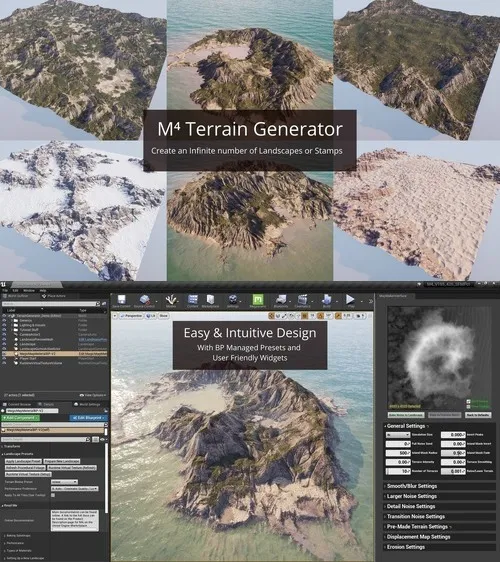
Task: Click the Save Current toolbar icon
Action: pyautogui.click(x=122, y=300)
